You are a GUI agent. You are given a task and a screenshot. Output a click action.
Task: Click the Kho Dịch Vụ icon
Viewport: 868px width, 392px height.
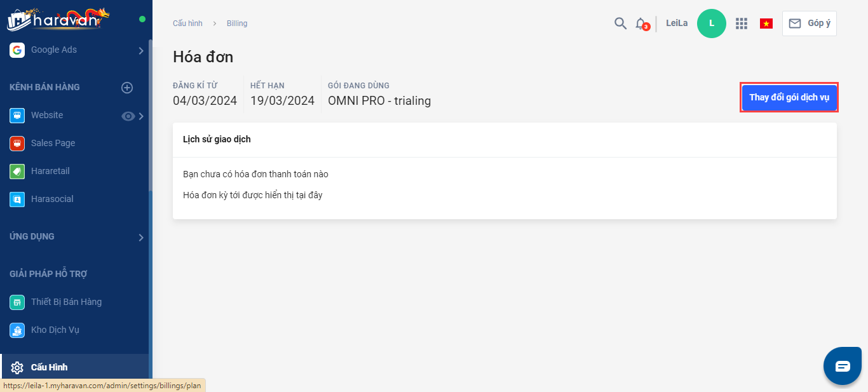[x=17, y=330]
